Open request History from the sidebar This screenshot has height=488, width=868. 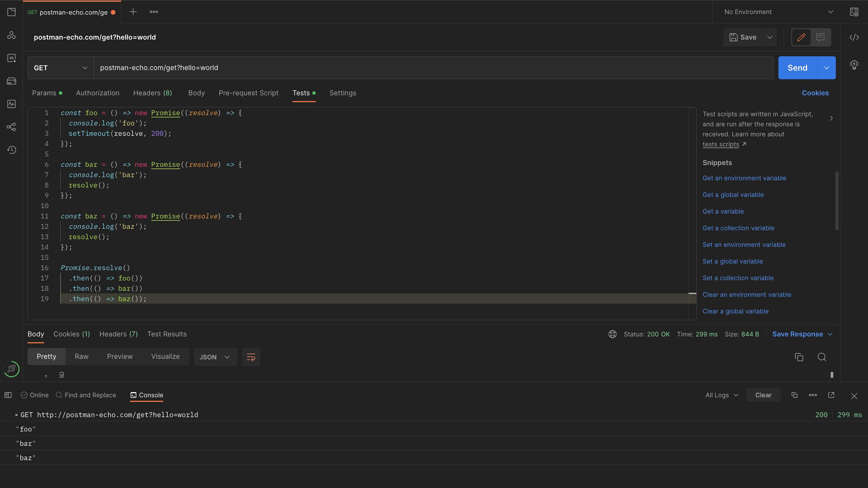11,150
